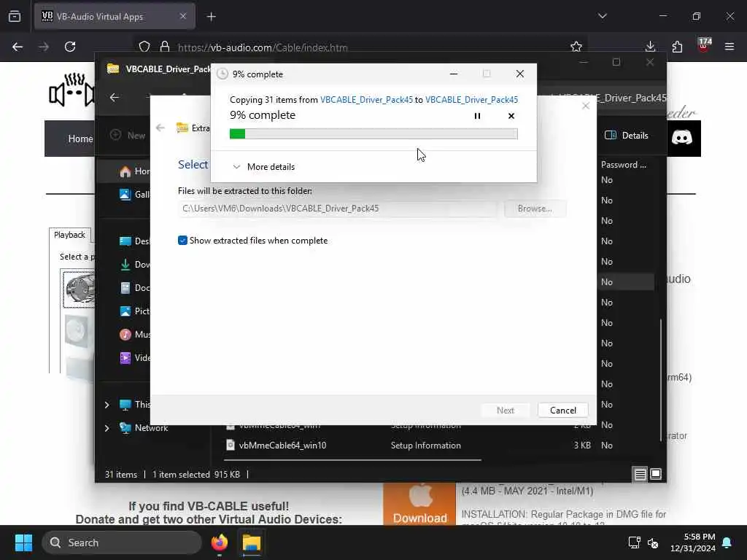Expand More details in copy dialog

click(263, 167)
